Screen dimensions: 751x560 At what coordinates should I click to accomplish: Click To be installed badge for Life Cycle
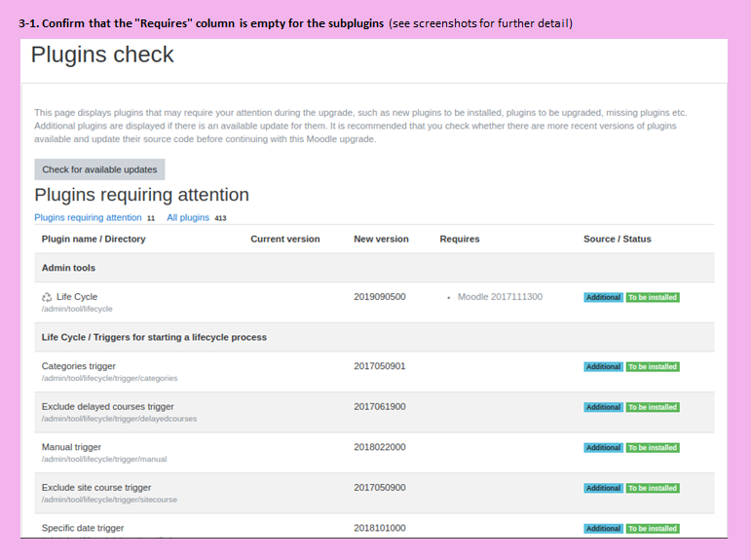click(x=653, y=297)
